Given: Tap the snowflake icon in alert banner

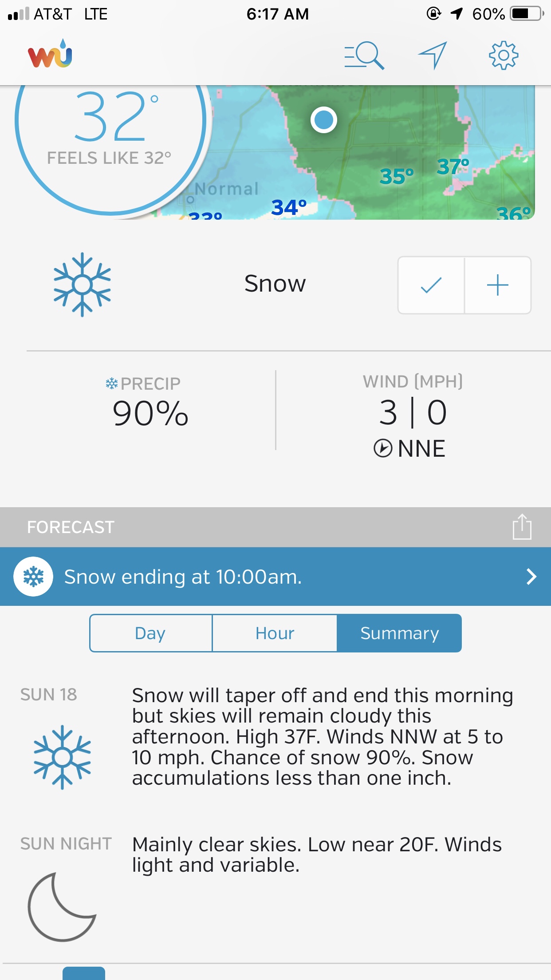Looking at the screenshot, I should [x=33, y=577].
